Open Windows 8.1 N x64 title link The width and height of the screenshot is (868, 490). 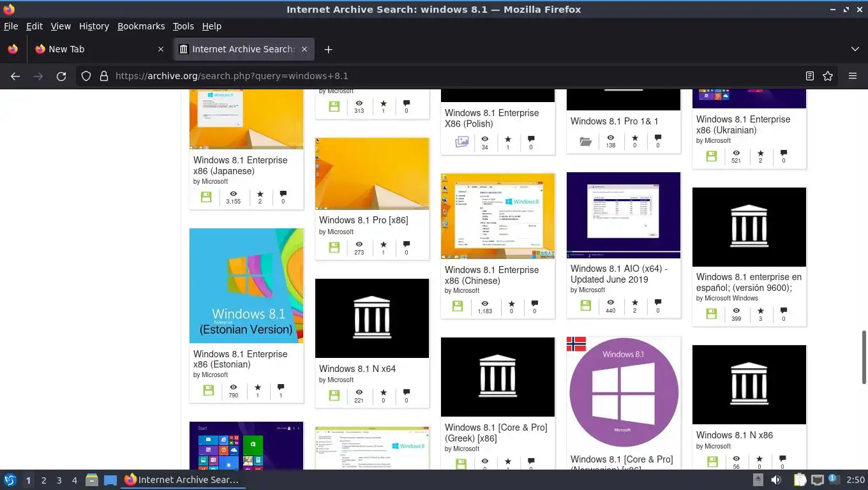pos(357,369)
